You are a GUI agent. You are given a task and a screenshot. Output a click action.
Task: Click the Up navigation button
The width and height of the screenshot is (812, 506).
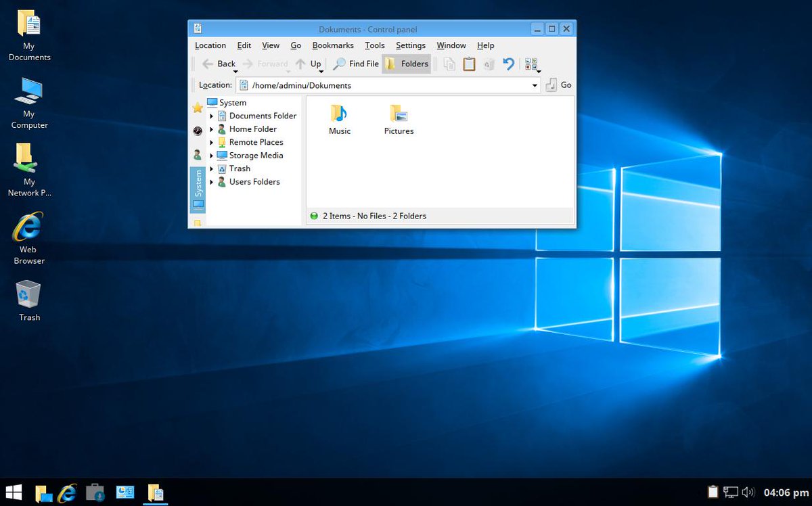[309, 64]
